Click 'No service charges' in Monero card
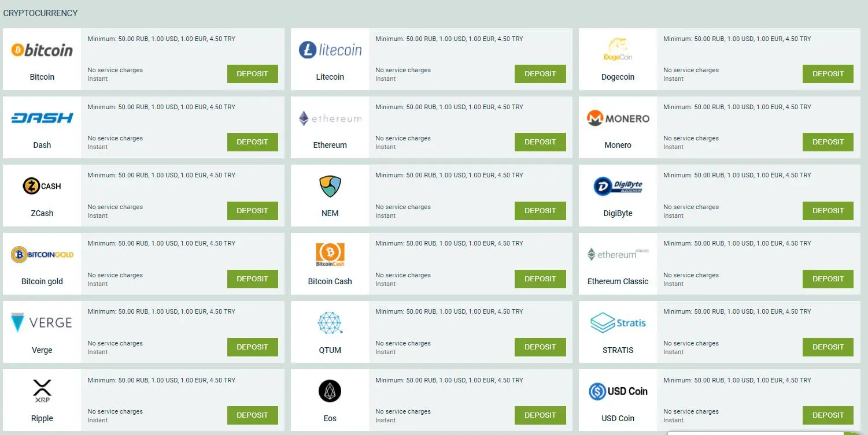Image resolution: width=868 pixels, height=435 pixels. point(691,138)
